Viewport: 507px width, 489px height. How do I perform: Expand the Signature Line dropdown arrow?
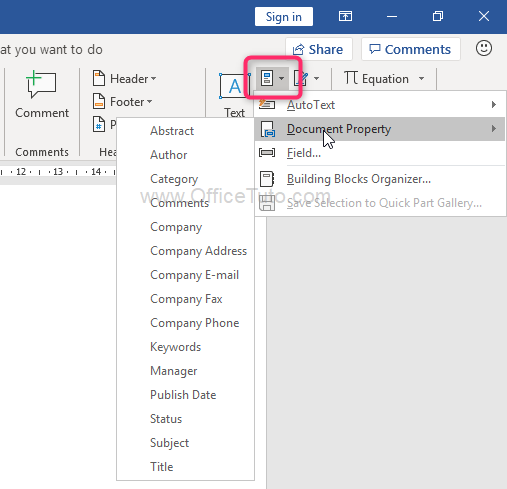point(316,79)
